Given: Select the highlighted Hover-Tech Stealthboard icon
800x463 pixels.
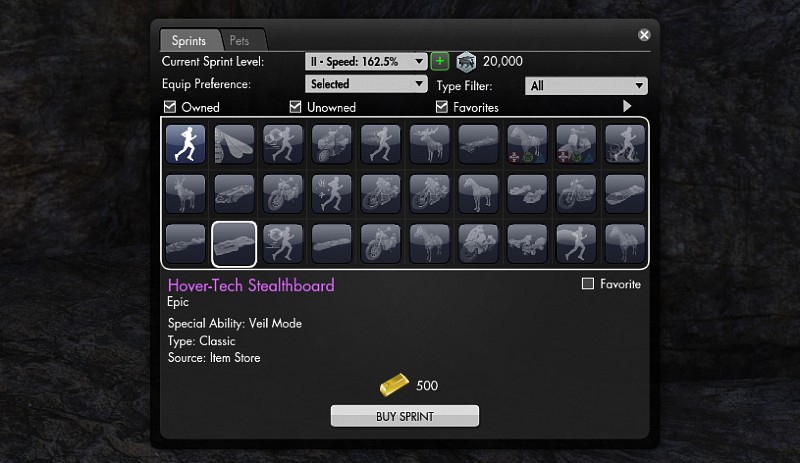Looking at the screenshot, I should [x=234, y=244].
